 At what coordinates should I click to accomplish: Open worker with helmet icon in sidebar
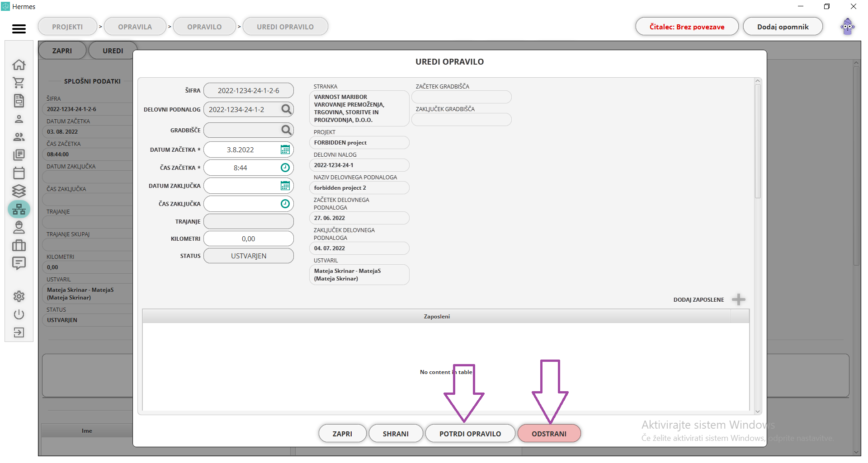(19, 227)
